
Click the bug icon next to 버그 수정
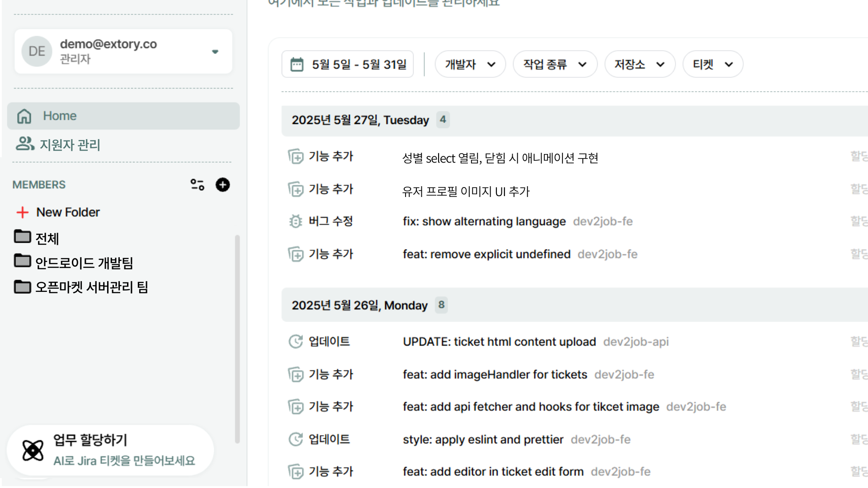point(296,221)
